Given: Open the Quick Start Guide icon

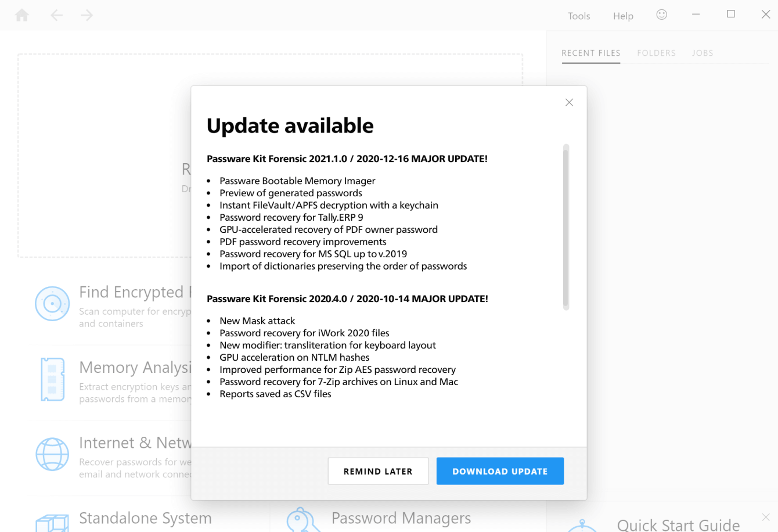Looking at the screenshot, I should (x=582, y=526).
